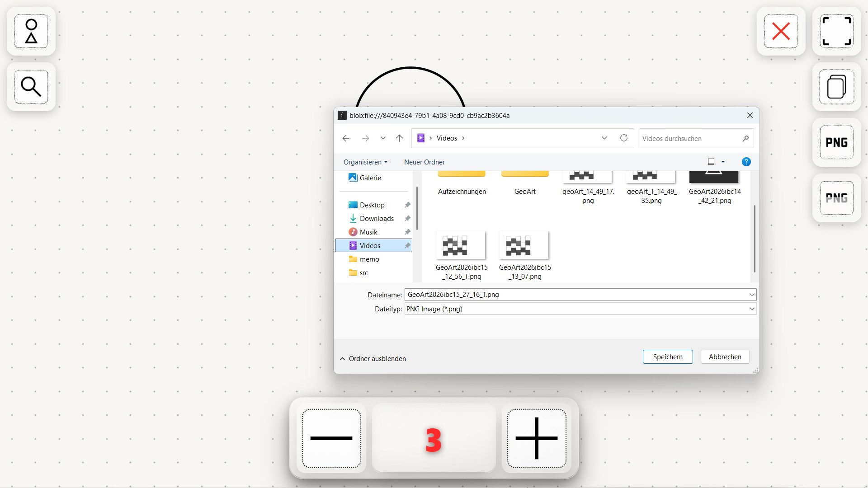
Task: Click the Speichern button
Action: pos(667,357)
